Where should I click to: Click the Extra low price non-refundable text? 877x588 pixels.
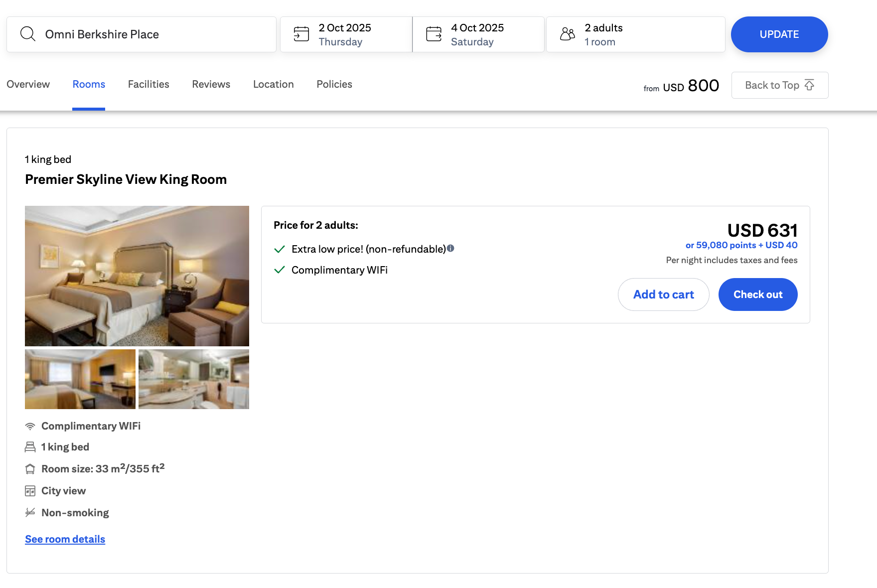[369, 249]
